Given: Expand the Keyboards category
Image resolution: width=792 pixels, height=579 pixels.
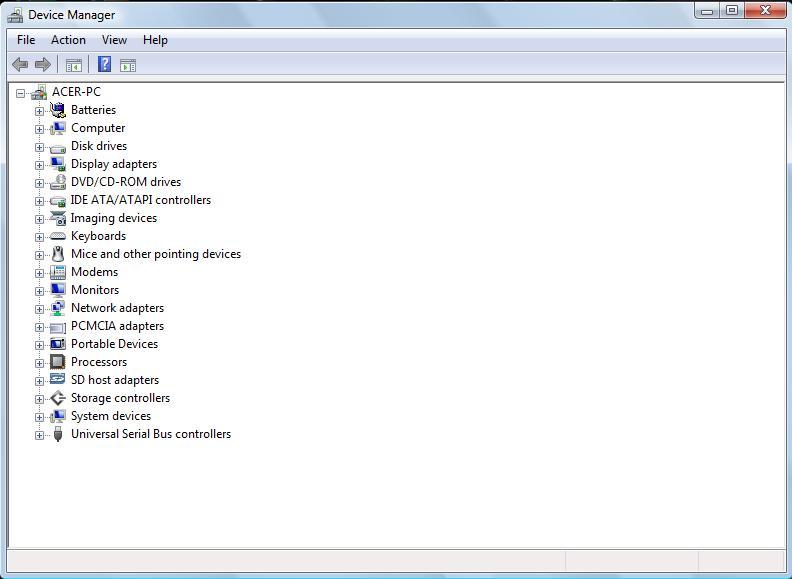Looking at the screenshot, I should (39, 236).
